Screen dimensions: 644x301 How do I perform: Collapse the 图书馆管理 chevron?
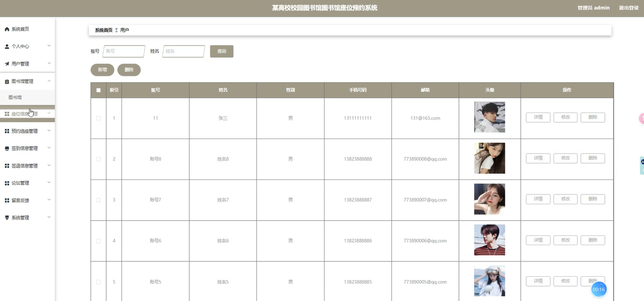click(49, 81)
